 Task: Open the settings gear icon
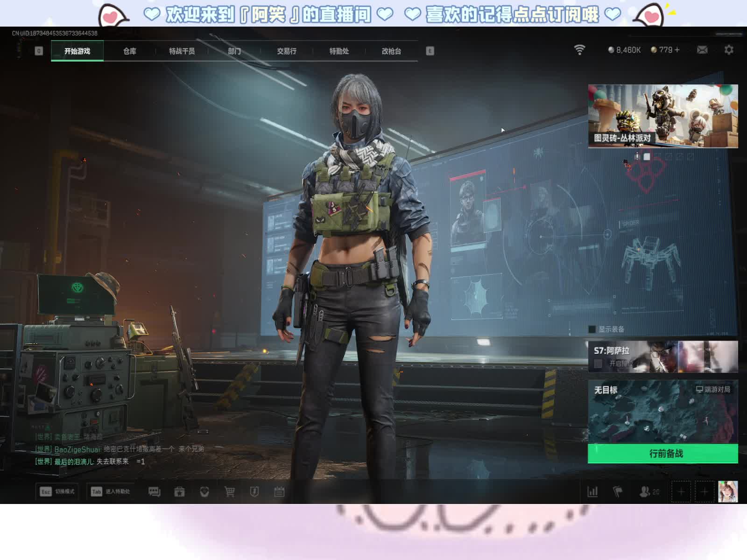[728, 50]
